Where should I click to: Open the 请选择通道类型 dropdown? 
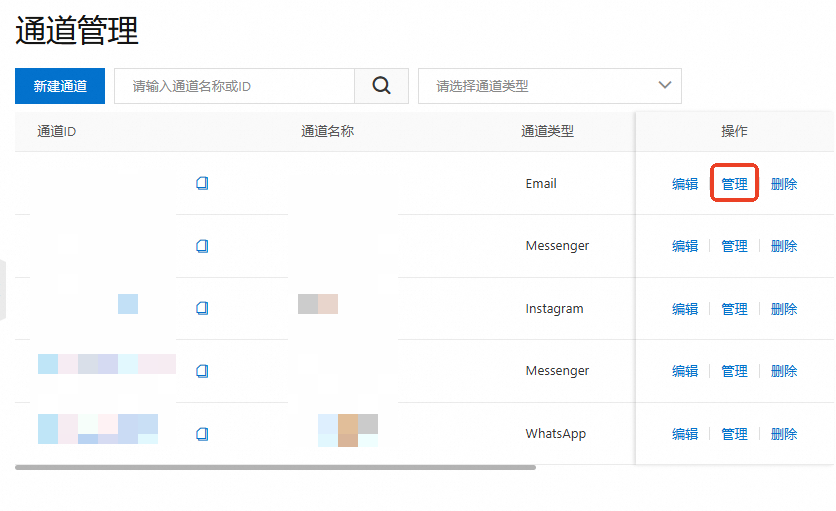(550, 86)
